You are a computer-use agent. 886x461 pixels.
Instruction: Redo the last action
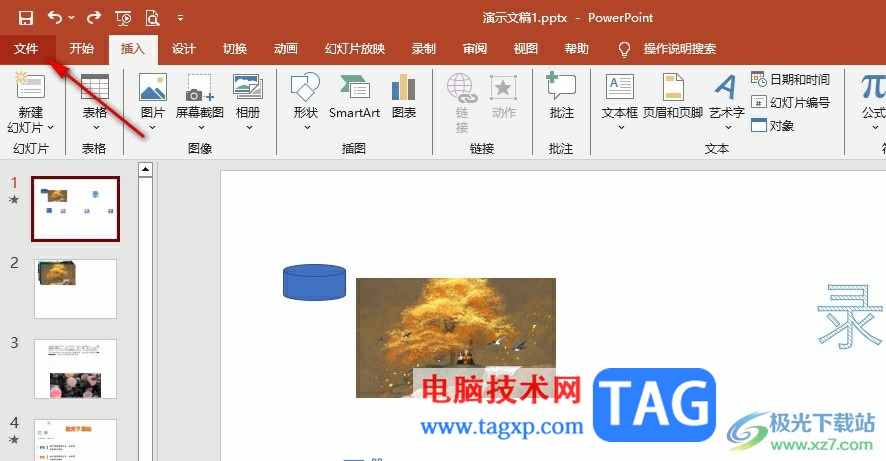click(94, 18)
